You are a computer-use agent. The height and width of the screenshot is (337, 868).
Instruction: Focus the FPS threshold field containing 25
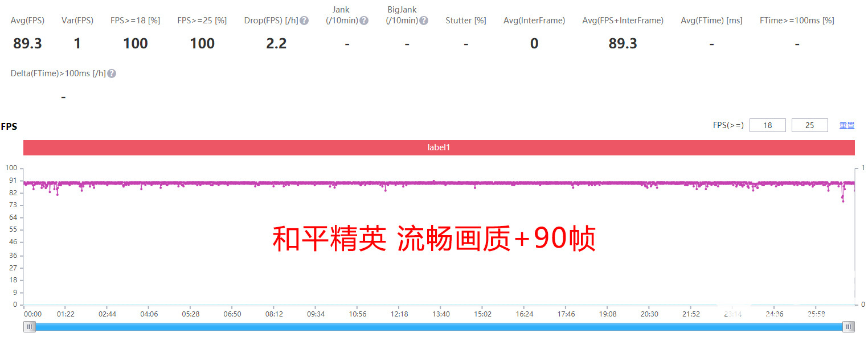click(x=810, y=125)
